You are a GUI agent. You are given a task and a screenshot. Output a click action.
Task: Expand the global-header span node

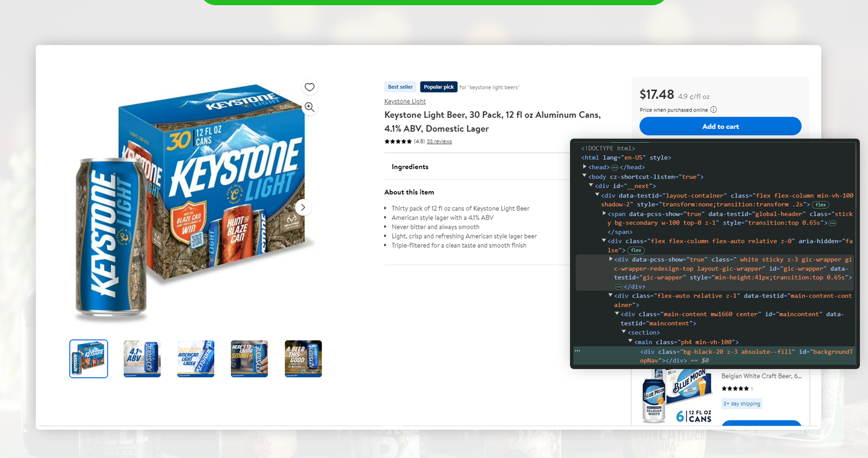point(605,214)
